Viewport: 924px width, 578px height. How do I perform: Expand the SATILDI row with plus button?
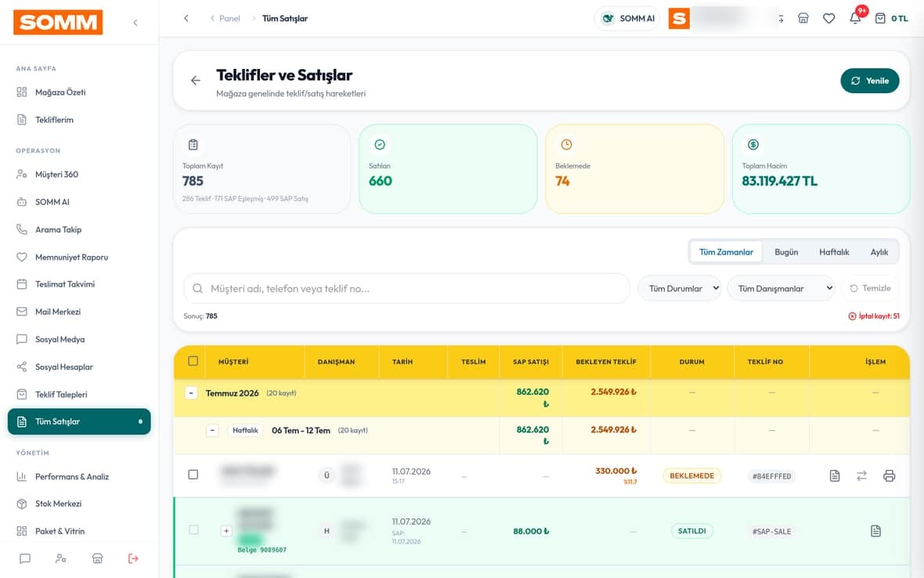[226, 531]
